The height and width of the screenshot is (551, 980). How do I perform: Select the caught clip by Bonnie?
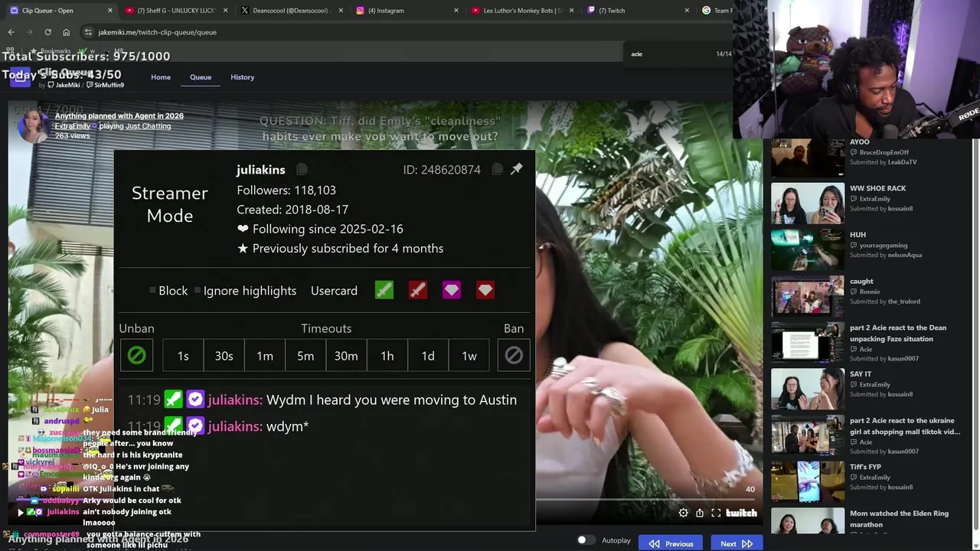(x=807, y=296)
